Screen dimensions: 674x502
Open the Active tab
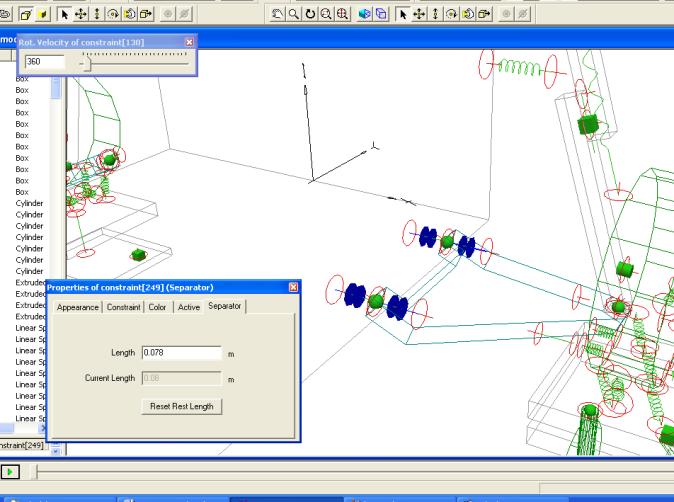click(189, 307)
